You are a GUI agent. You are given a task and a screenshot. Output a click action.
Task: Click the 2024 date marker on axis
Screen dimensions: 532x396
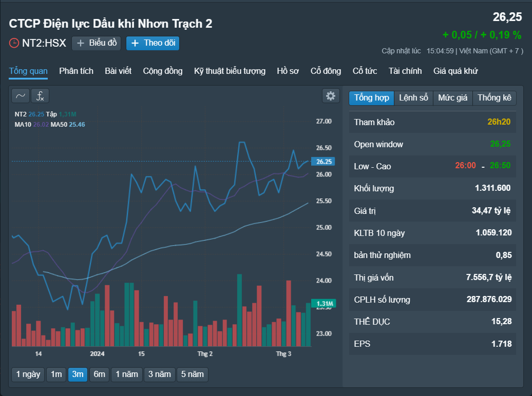point(98,354)
